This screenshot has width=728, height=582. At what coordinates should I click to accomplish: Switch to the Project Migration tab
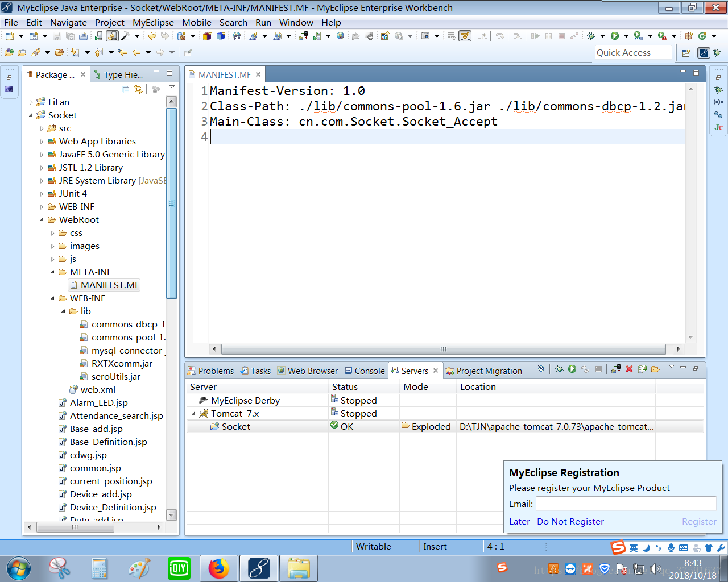484,371
